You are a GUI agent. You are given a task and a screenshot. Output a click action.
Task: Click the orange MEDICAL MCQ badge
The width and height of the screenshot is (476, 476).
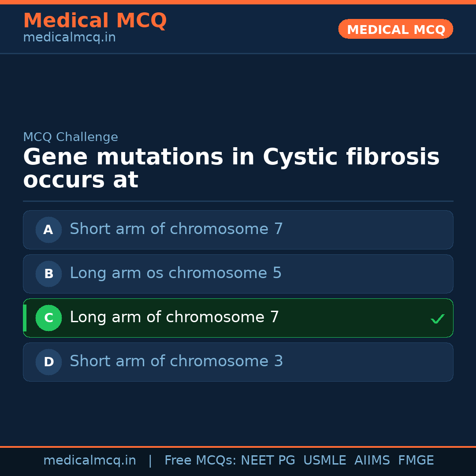pos(395,30)
